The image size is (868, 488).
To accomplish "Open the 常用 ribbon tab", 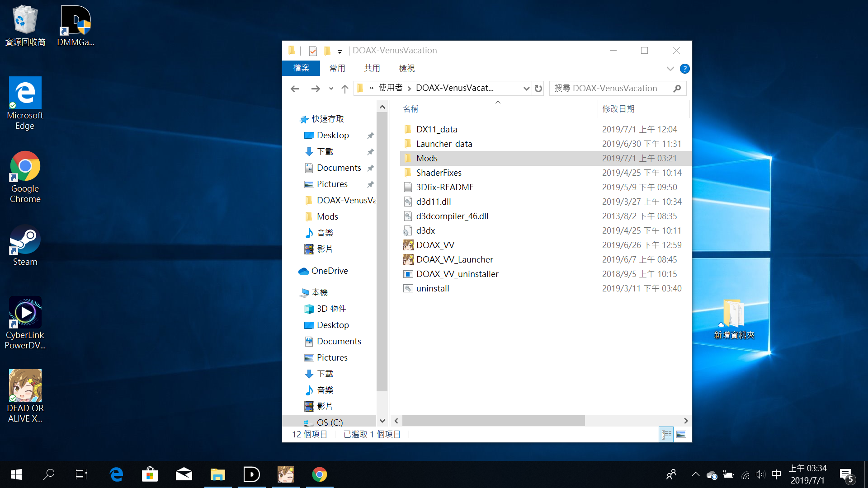I will pos(337,68).
